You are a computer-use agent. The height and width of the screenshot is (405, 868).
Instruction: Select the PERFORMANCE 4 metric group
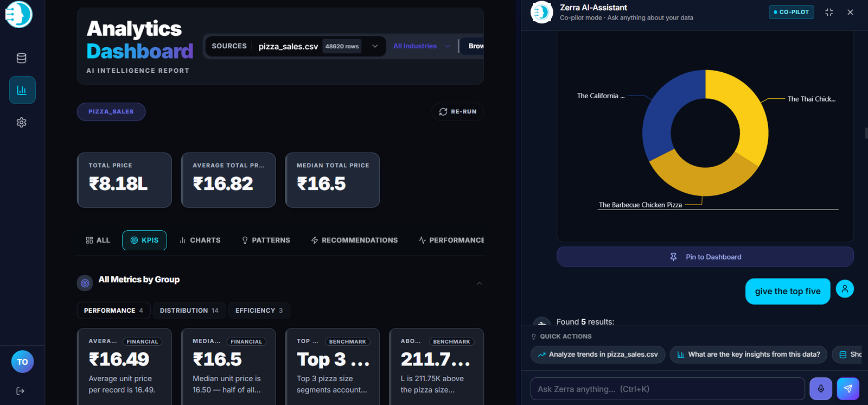113,311
